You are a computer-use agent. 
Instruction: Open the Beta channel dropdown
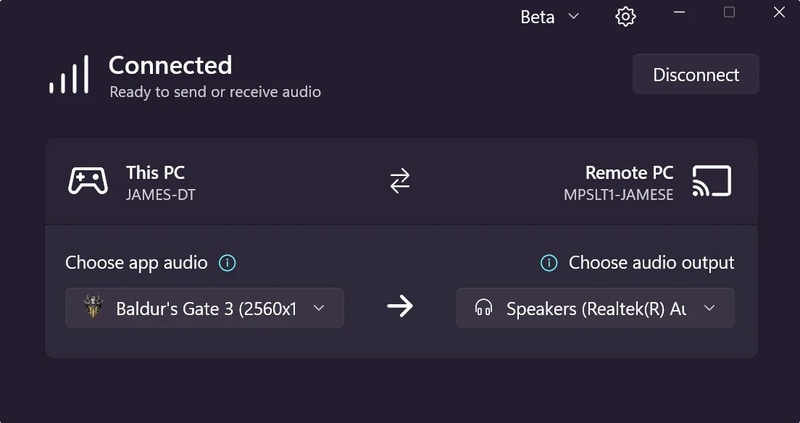(549, 17)
